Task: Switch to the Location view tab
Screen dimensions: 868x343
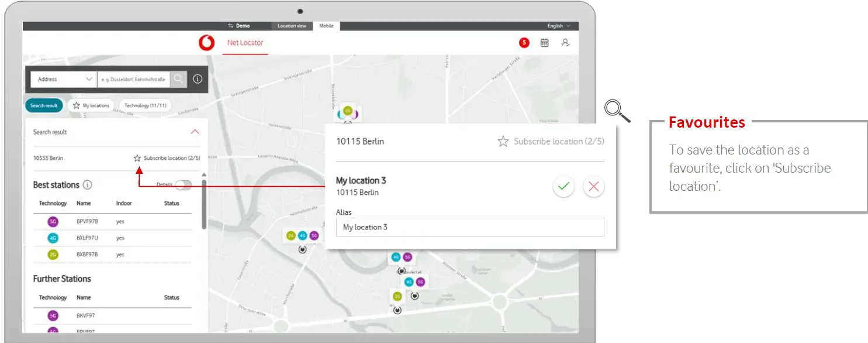Action: [x=292, y=26]
